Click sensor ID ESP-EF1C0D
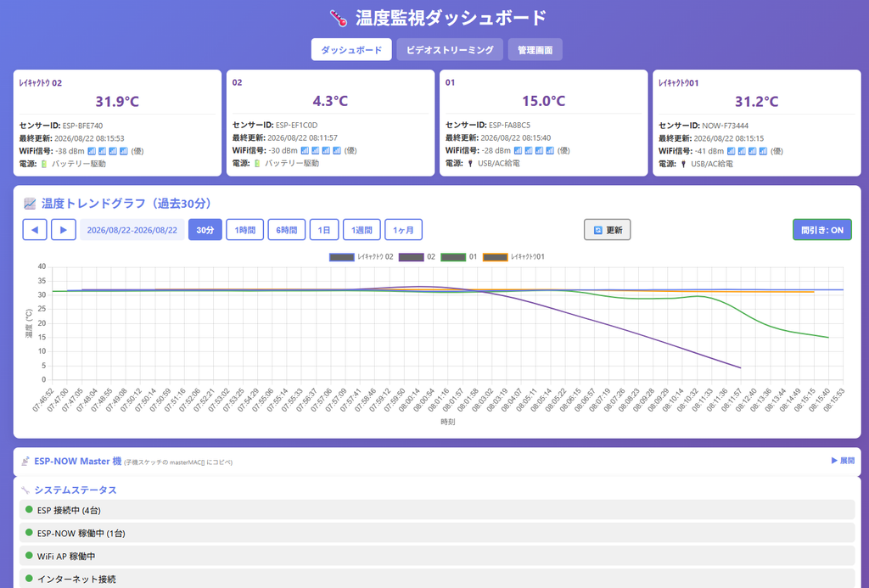 (x=296, y=126)
